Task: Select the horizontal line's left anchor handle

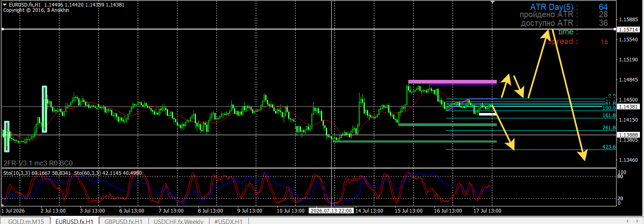Action: (x=2, y=29)
